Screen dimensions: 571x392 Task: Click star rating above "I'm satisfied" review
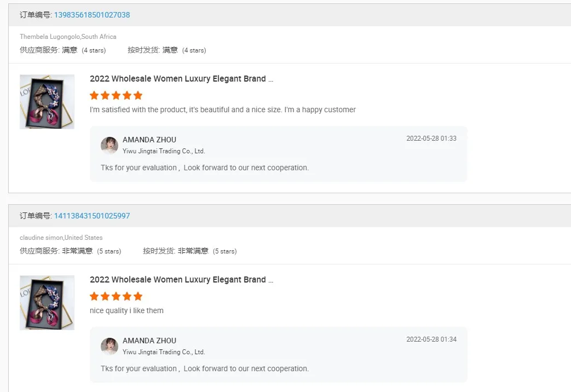[x=116, y=95]
